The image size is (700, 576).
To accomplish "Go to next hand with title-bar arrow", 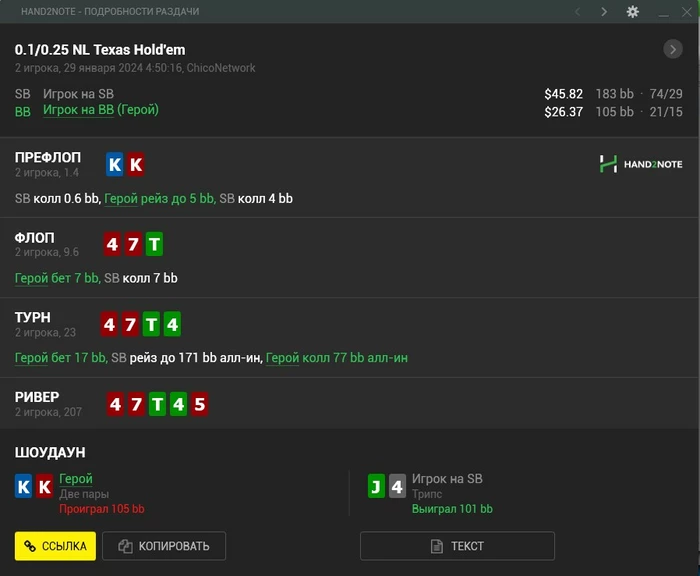I will click(604, 12).
